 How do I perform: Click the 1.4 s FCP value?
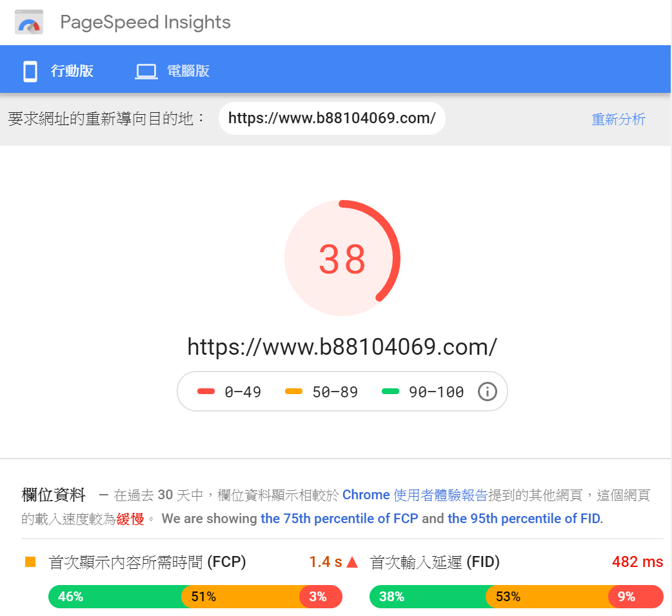tap(326, 562)
